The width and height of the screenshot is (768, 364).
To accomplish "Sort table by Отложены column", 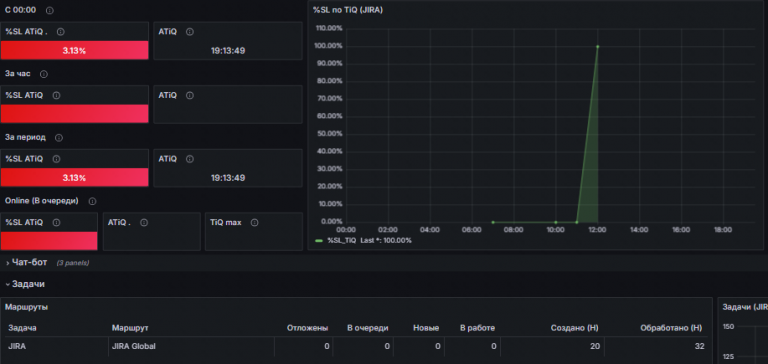I will [x=308, y=328].
